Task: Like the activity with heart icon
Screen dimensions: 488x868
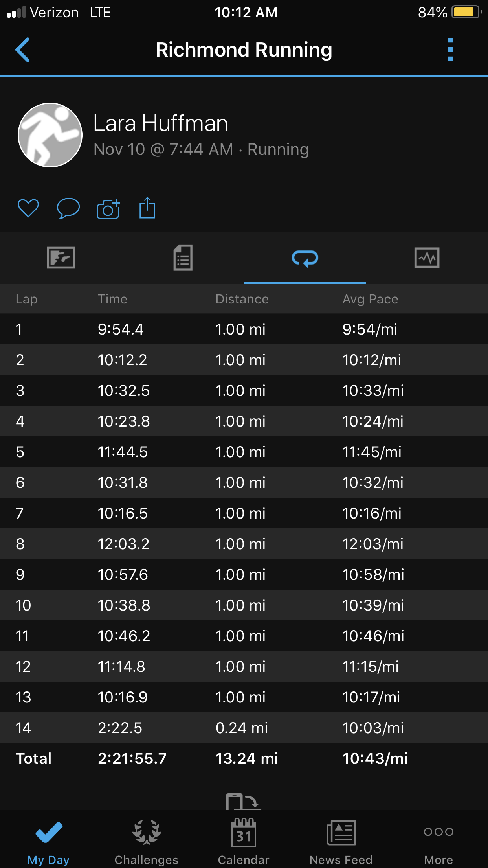Action: [x=28, y=208]
